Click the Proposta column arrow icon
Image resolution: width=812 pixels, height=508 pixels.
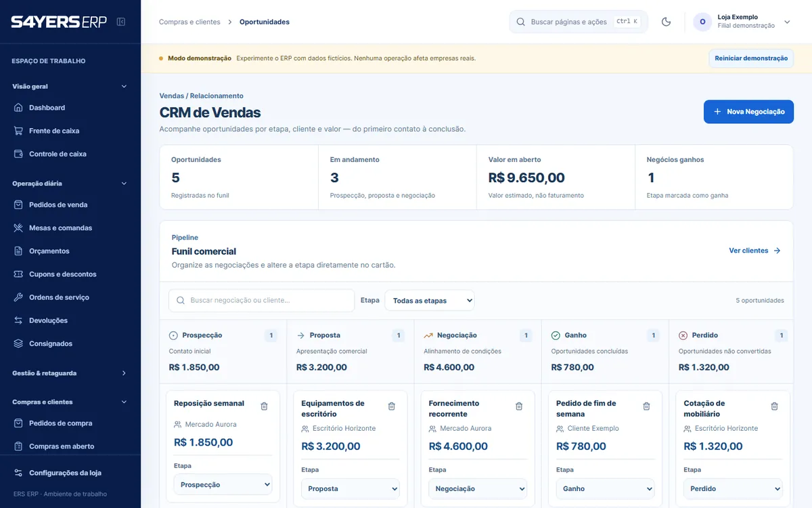tap(301, 335)
